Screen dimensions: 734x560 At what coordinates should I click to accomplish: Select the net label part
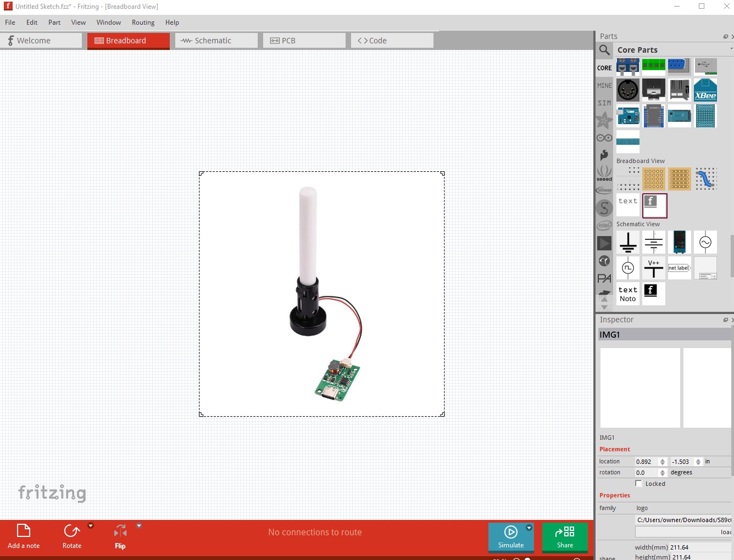point(679,268)
